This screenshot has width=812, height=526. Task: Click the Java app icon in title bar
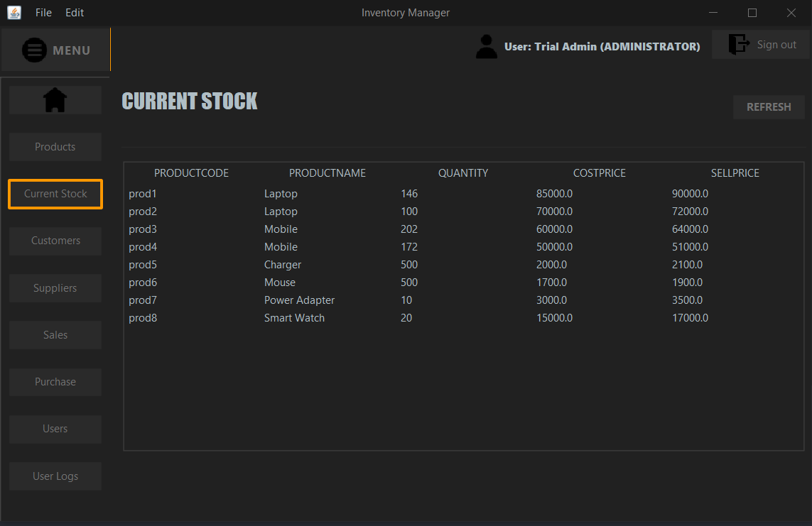point(14,12)
